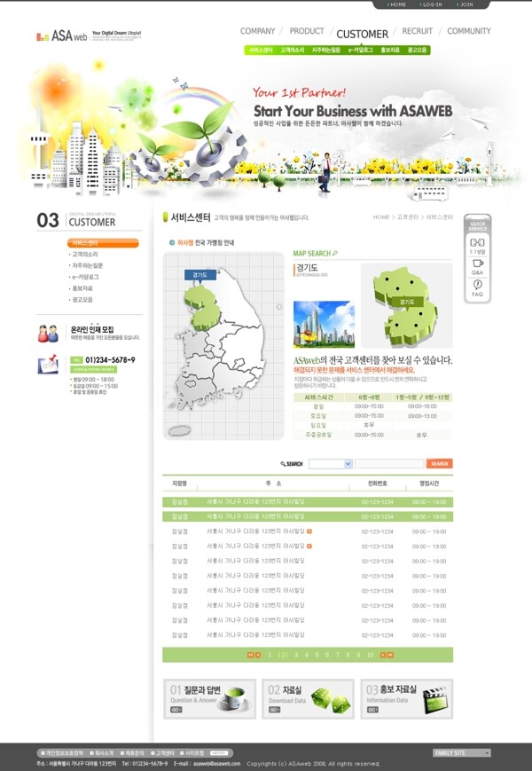The width and height of the screenshot is (532, 771).
Task: Select 자주하는질문 in green submenu bar
Action: pyautogui.click(x=325, y=51)
